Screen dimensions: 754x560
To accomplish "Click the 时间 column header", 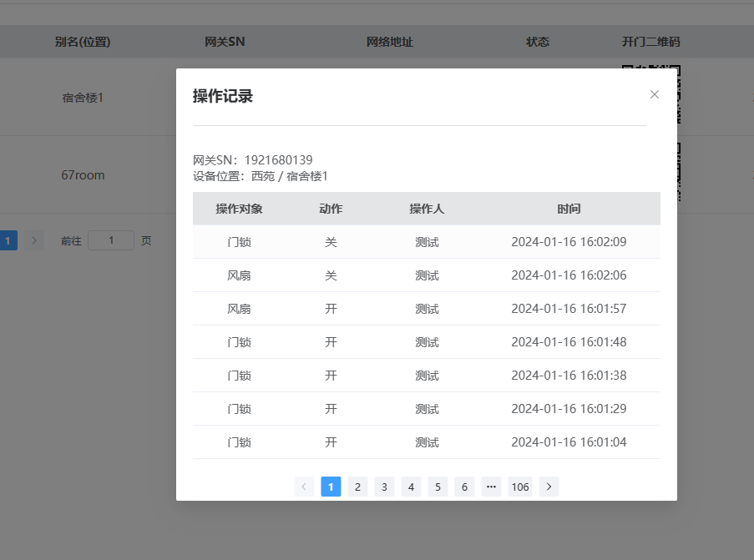I will pos(569,209).
